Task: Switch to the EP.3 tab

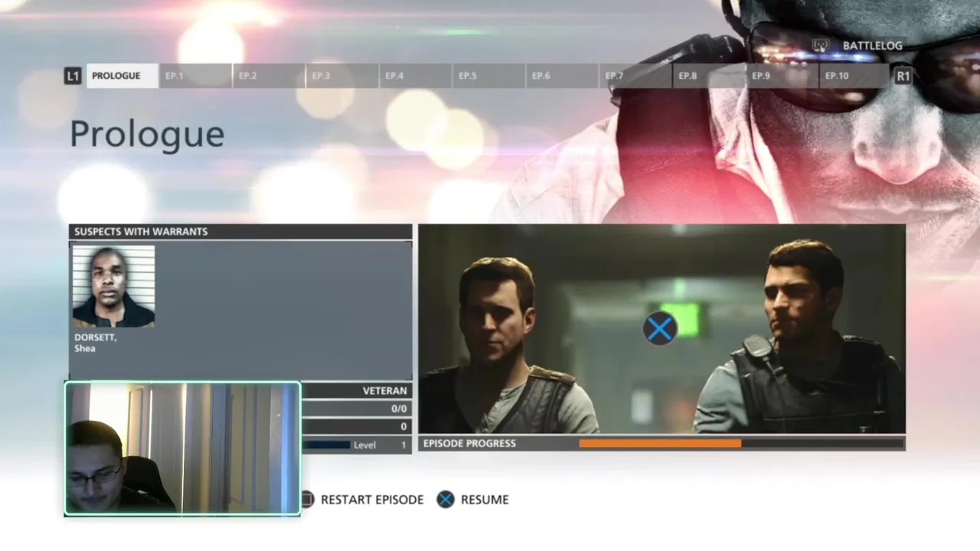Action: pyautogui.click(x=342, y=76)
